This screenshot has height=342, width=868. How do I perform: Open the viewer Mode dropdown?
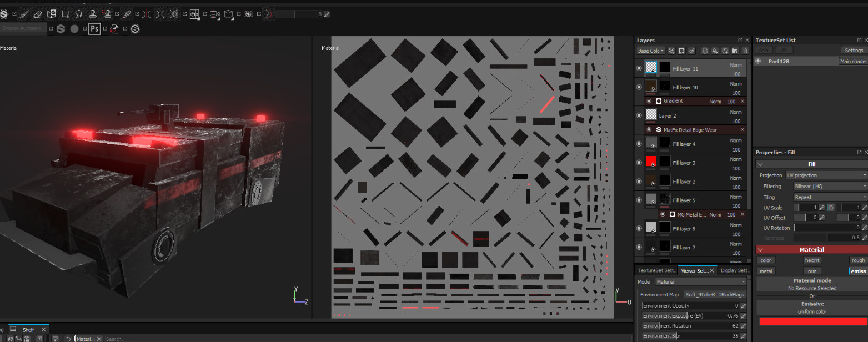pyautogui.click(x=701, y=282)
